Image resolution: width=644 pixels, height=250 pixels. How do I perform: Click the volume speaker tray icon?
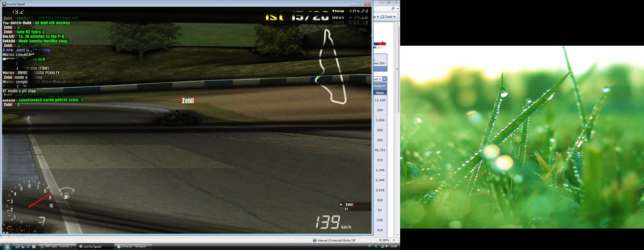pos(387,246)
